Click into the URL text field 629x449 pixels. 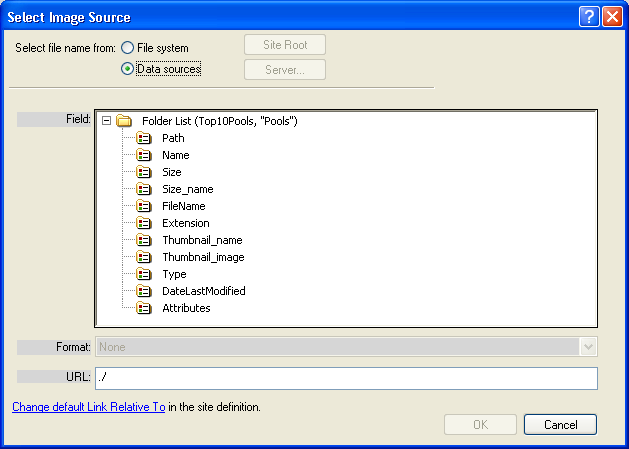[x=346, y=378]
